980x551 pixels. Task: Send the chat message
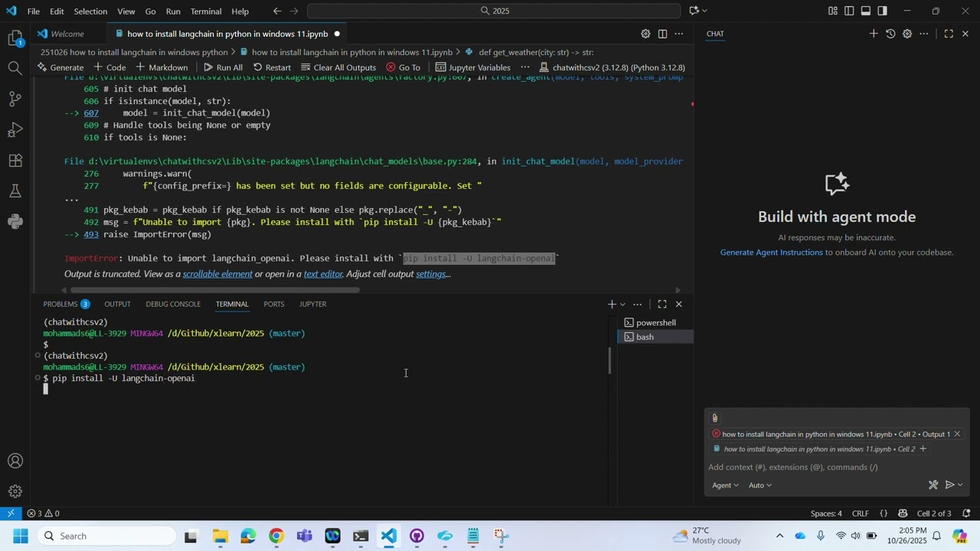(950, 485)
